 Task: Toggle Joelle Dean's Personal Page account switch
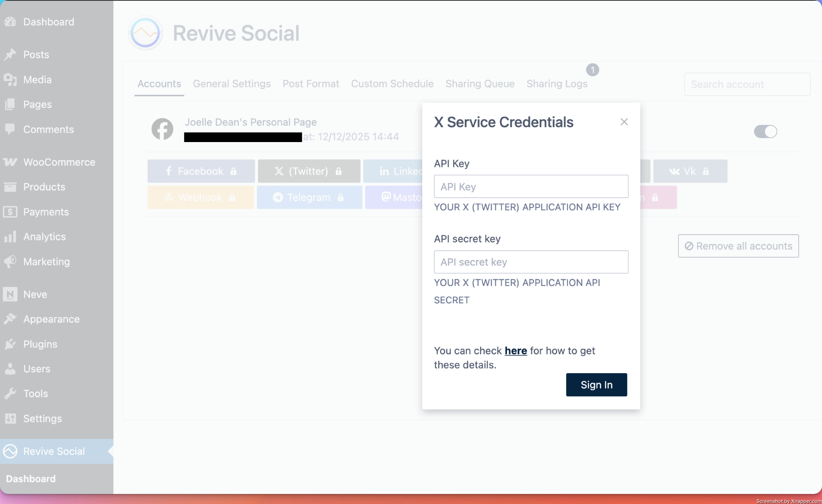click(x=765, y=132)
